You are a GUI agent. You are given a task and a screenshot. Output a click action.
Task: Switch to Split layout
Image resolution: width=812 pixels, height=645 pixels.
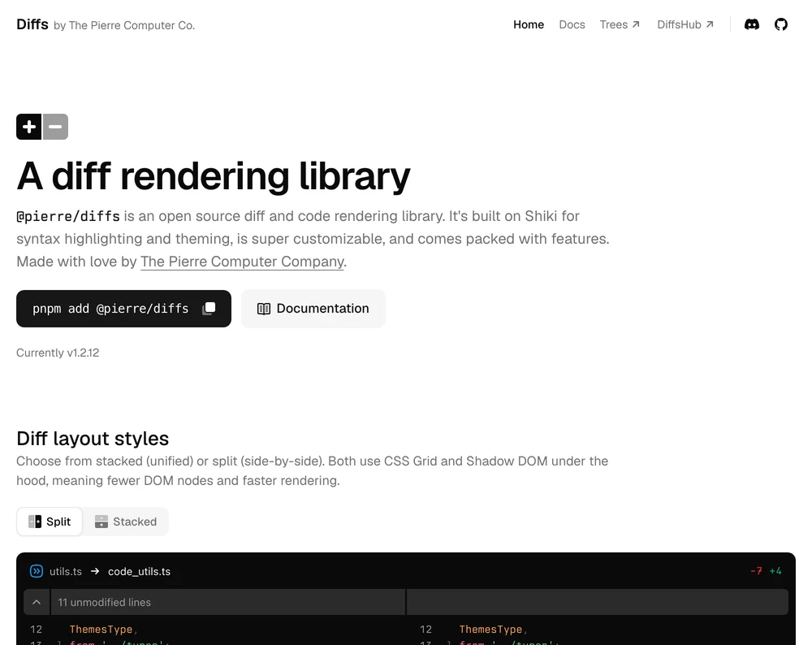click(50, 522)
